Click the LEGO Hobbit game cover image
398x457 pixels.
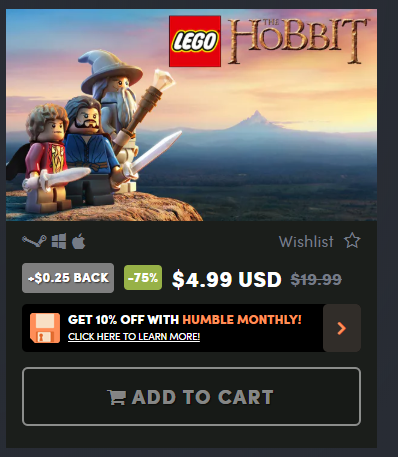coord(191,115)
